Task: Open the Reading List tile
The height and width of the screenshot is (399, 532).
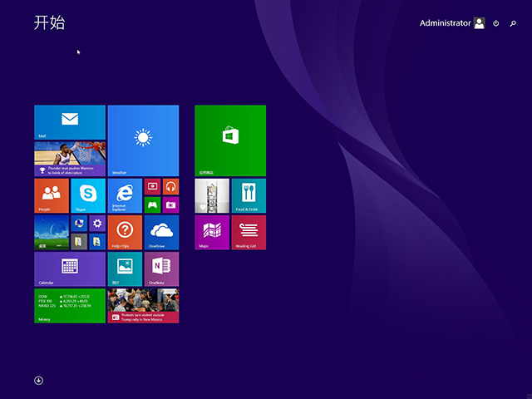Action: 249,233
